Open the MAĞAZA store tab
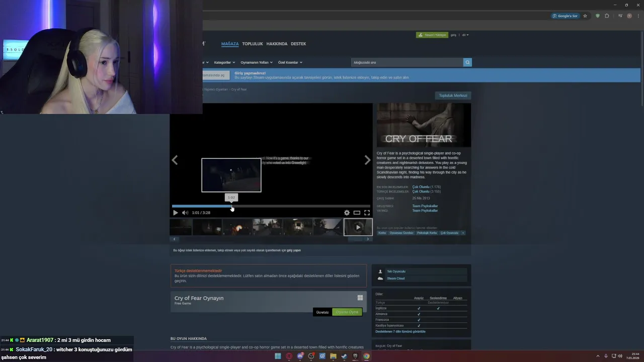This screenshot has height=362, width=644. (x=230, y=44)
